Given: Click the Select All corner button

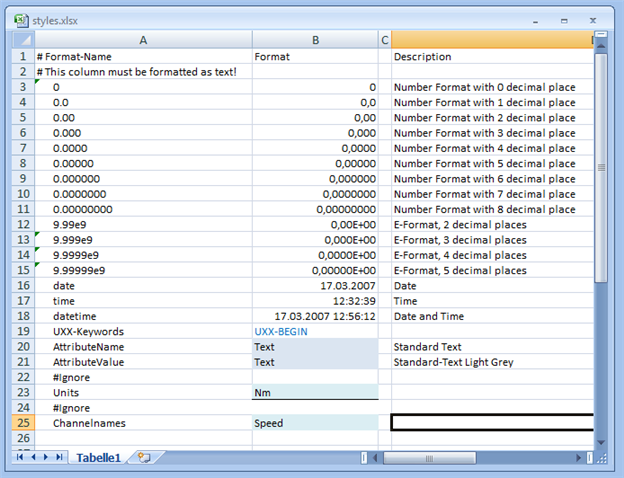Looking at the screenshot, I should (x=21, y=40).
